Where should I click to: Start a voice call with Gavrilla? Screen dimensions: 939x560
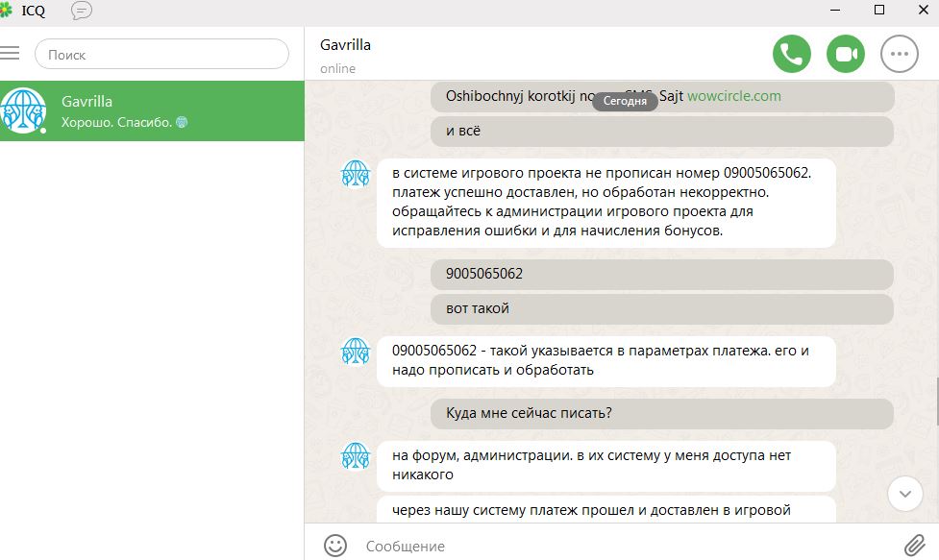tap(791, 54)
